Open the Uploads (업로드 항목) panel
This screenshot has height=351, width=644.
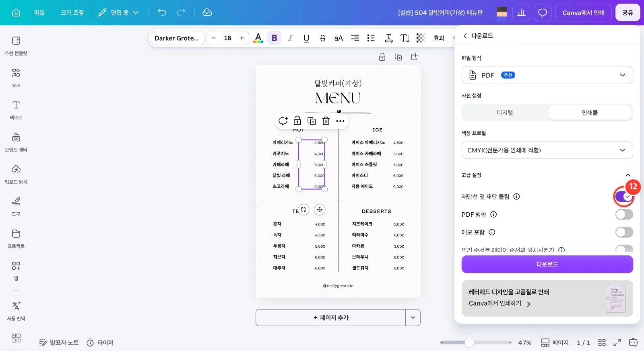(16, 174)
